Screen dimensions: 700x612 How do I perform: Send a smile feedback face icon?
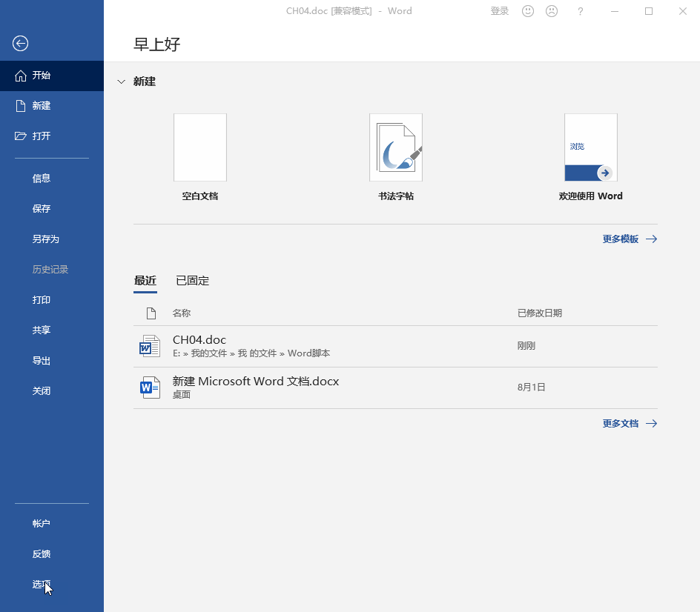click(528, 11)
